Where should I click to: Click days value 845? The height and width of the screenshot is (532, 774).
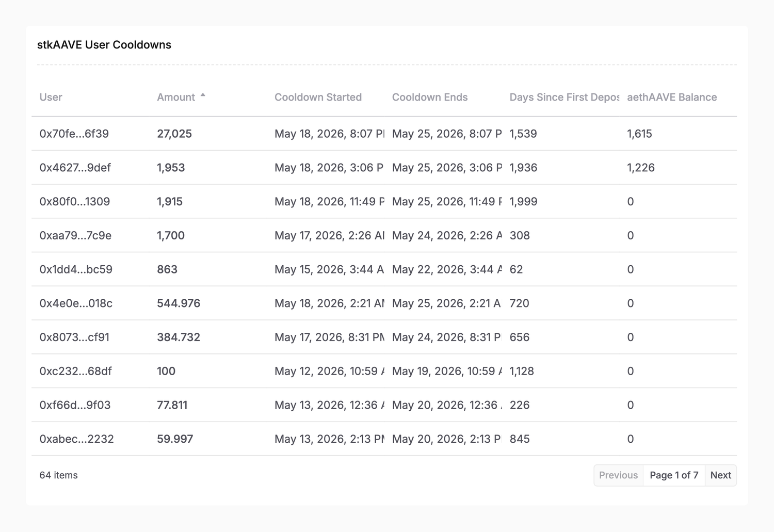coord(520,439)
